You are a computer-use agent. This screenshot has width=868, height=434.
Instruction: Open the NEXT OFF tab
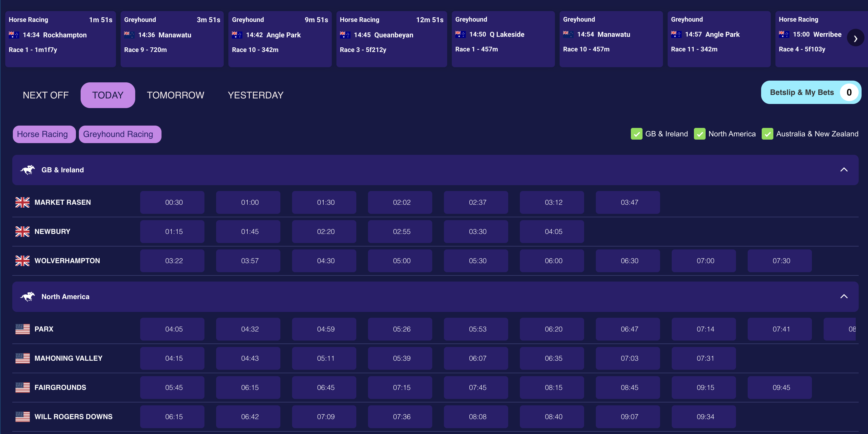[46, 95]
